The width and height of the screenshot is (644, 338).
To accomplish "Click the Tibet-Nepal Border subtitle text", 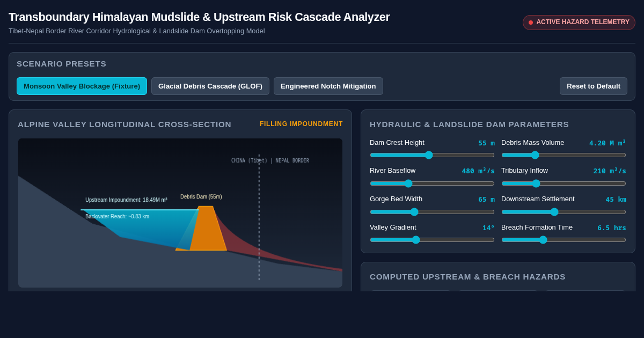I will coord(137,31).
